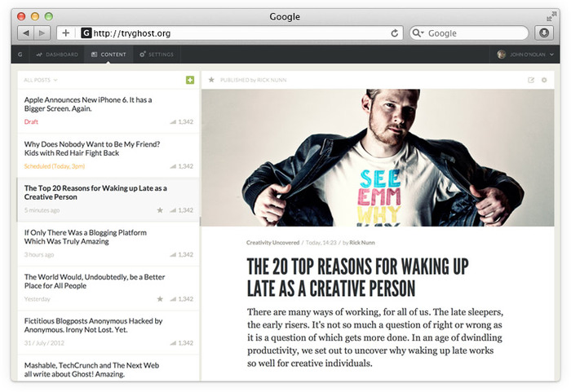Open John O'Nolan user menu
Screen dimensions: 571x392
click(x=526, y=55)
